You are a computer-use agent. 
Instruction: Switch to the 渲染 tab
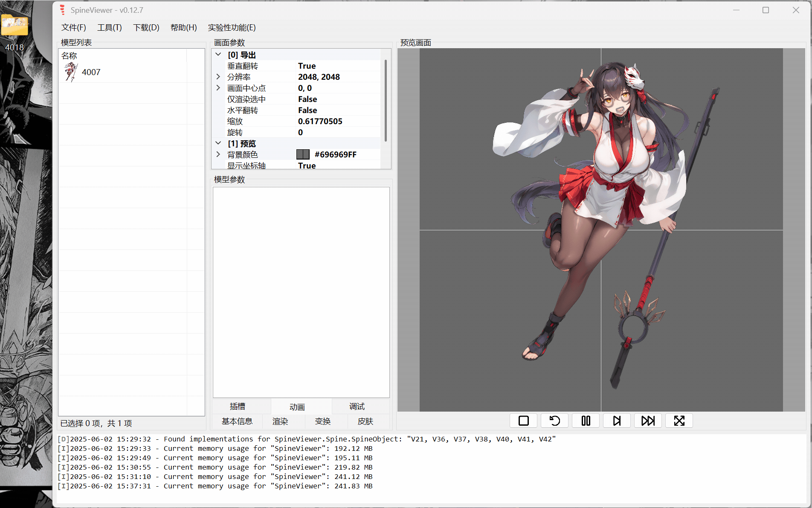coord(280,421)
